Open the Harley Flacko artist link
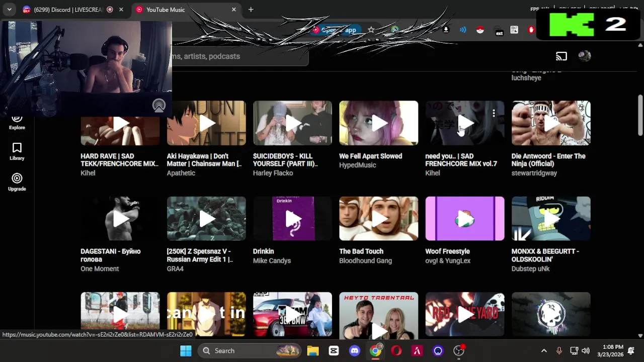 point(273,173)
